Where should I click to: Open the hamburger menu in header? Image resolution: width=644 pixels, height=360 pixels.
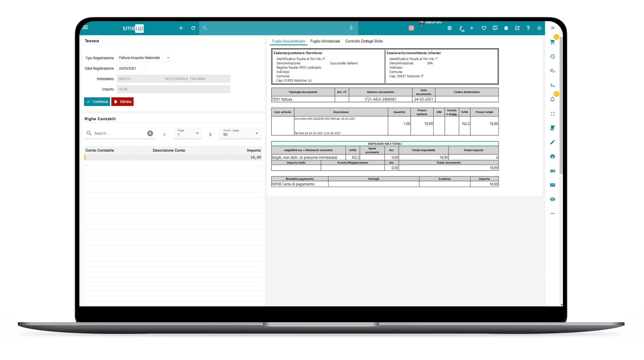point(85,27)
